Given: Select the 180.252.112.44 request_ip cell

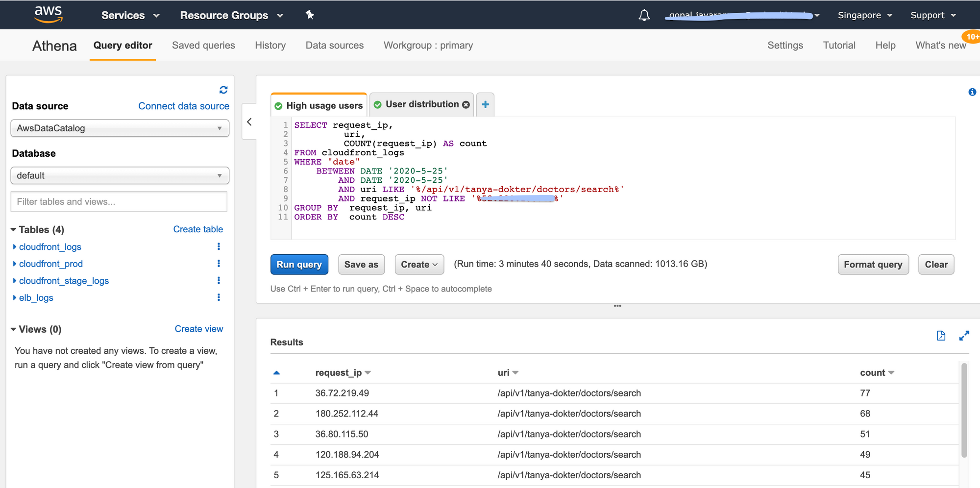Looking at the screenshot, I should tap(347, 414).
